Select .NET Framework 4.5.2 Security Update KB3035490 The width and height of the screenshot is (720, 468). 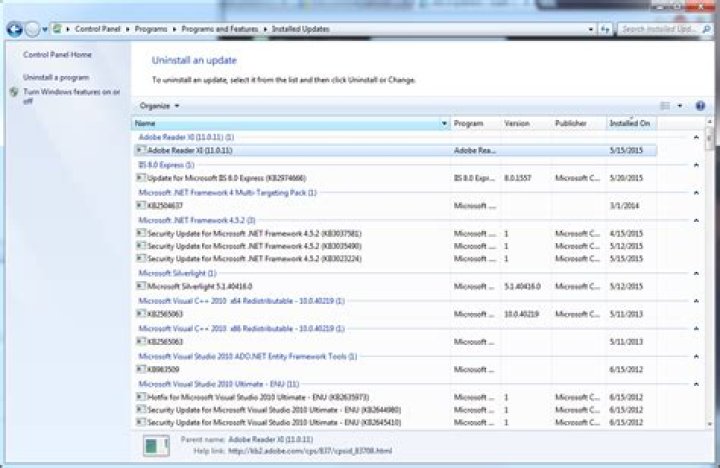click(x=395, y=246)
